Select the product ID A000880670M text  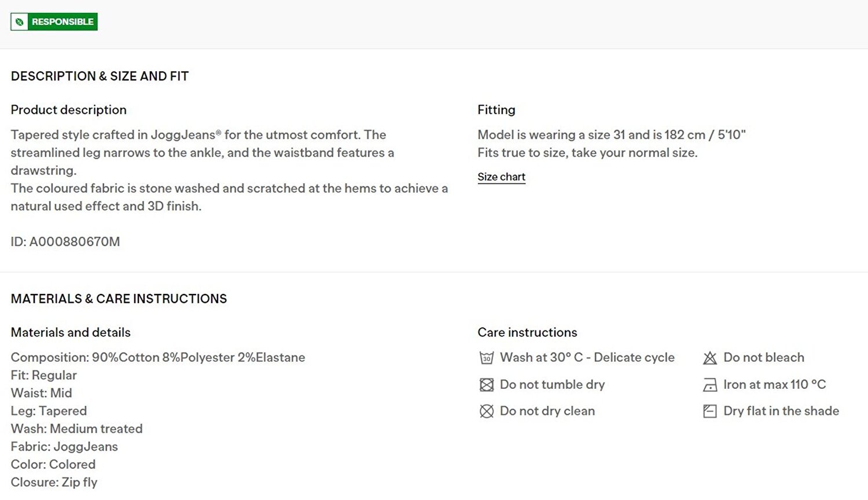[x=65, y=242]
